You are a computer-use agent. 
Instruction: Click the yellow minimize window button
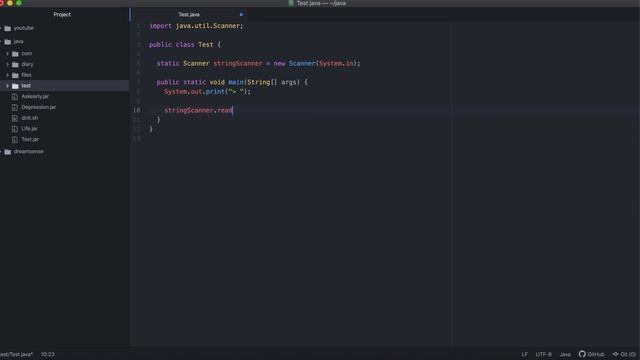point(10,3)
